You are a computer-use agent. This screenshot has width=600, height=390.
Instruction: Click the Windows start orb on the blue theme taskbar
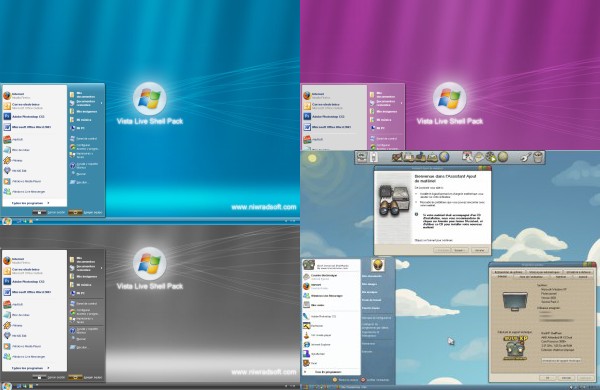(7, 221)
